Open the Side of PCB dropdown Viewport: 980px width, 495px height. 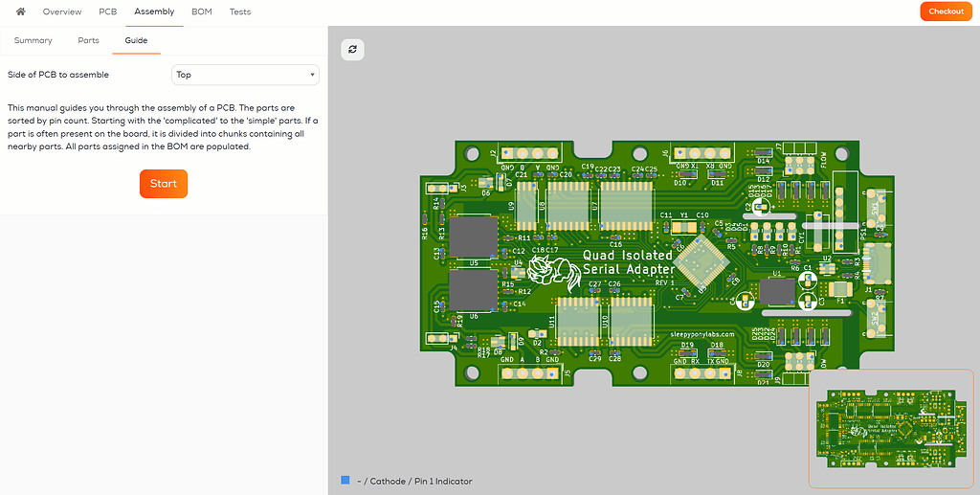tap(245, 75)
